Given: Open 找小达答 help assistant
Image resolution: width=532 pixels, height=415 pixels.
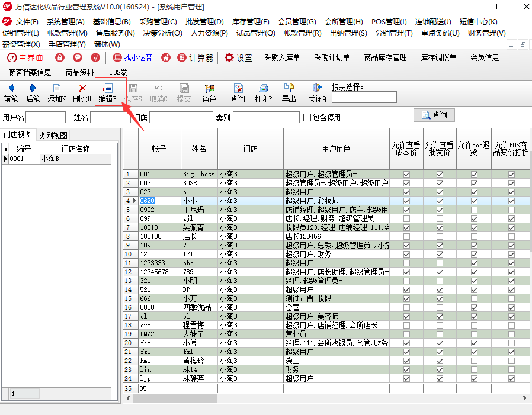Looking at the screenshot, I should click(x=132, y=57).
